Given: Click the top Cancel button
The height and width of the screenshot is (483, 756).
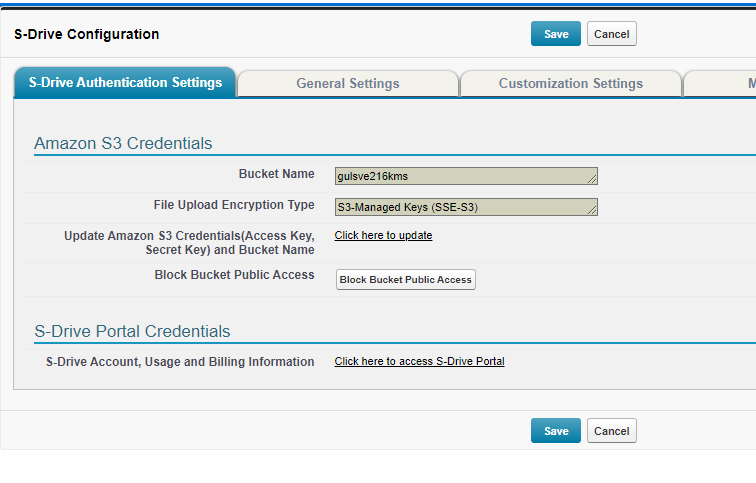Looking at the screenshot, I should (611, 34).
